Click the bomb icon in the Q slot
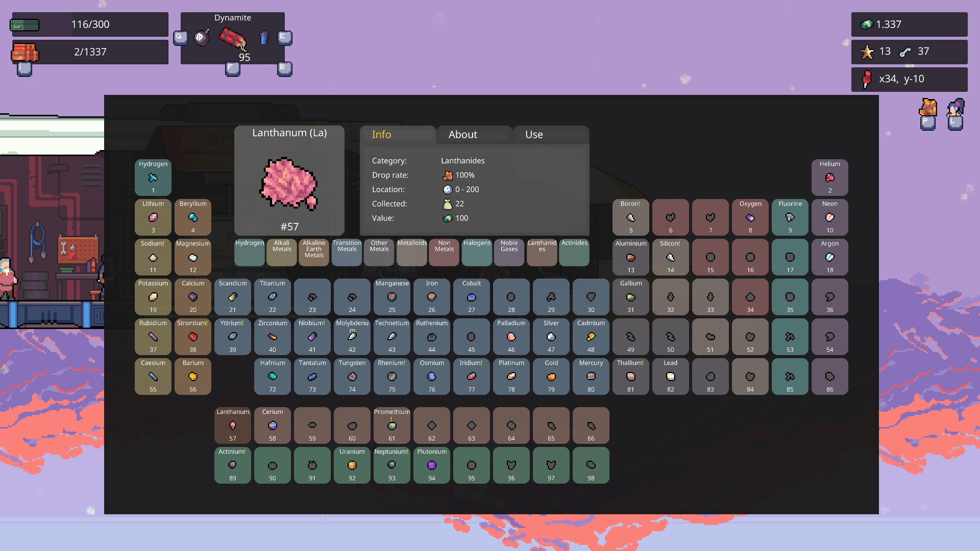Viewport: 980px width, 551px height. point(202,37)
